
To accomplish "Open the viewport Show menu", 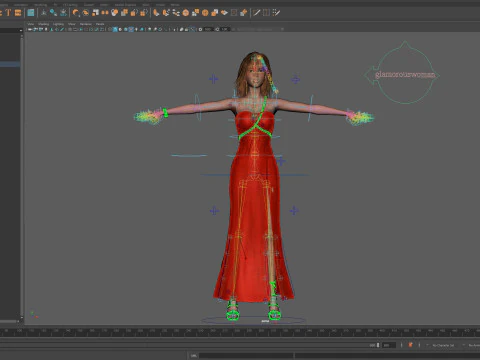I will point(72,24).
